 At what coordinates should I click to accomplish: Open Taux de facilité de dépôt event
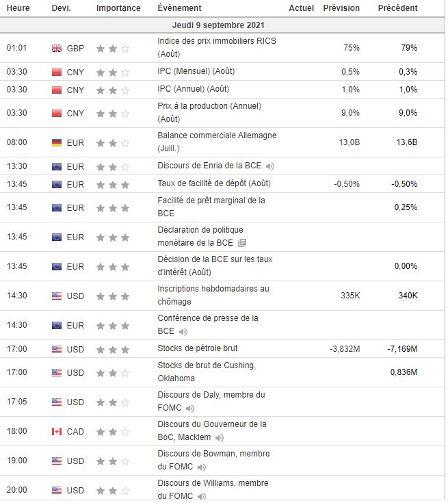[x=214, y=183]
